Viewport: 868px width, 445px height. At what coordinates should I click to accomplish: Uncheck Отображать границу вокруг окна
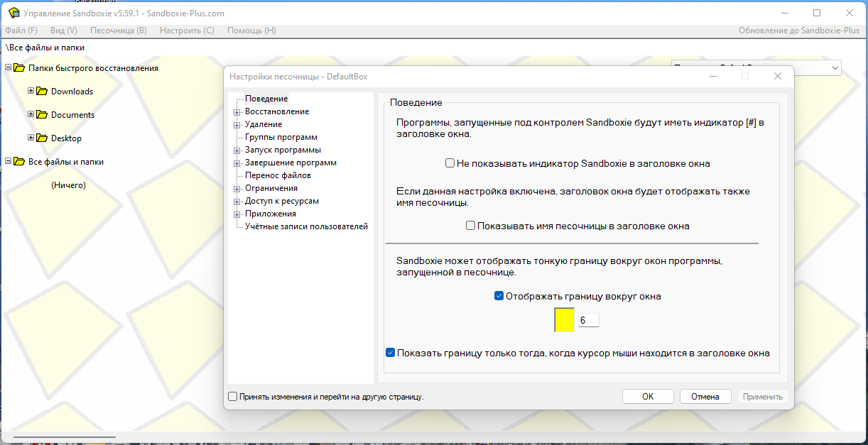[499, 296]
